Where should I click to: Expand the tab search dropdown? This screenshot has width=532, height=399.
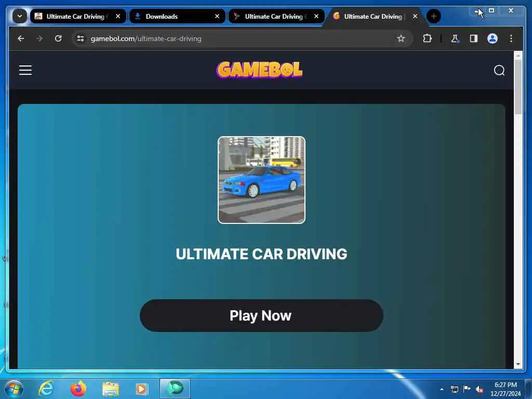(x=20, y=16)
